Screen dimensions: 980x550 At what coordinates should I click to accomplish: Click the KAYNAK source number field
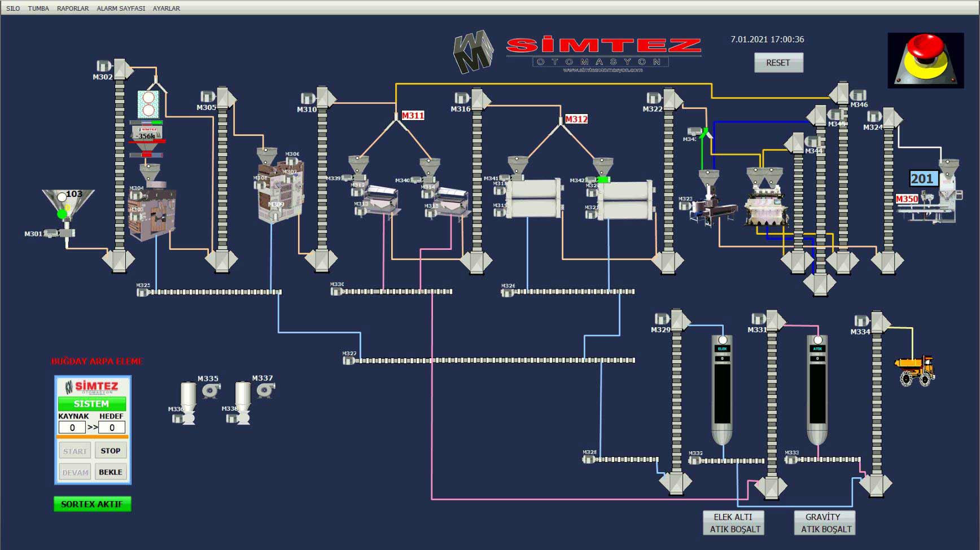tap(72, 428)
